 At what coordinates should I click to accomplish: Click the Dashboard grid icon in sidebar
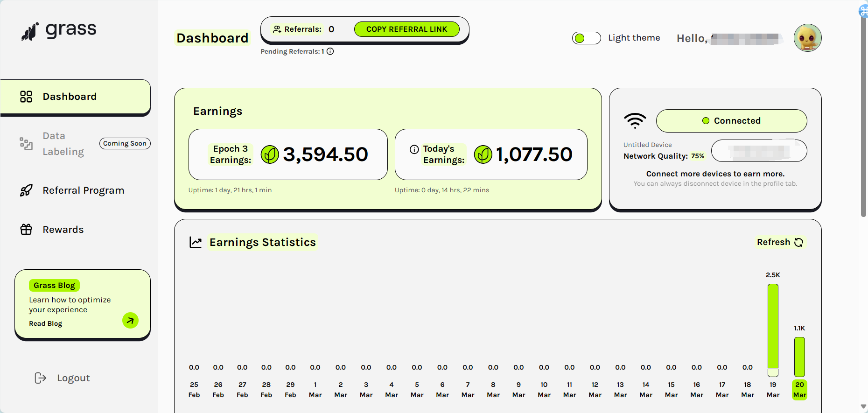(26, 97)
